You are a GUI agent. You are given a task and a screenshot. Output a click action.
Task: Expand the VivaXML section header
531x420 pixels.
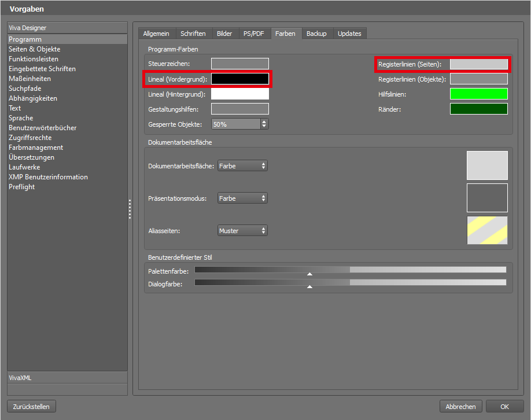(x=68, y=378)
